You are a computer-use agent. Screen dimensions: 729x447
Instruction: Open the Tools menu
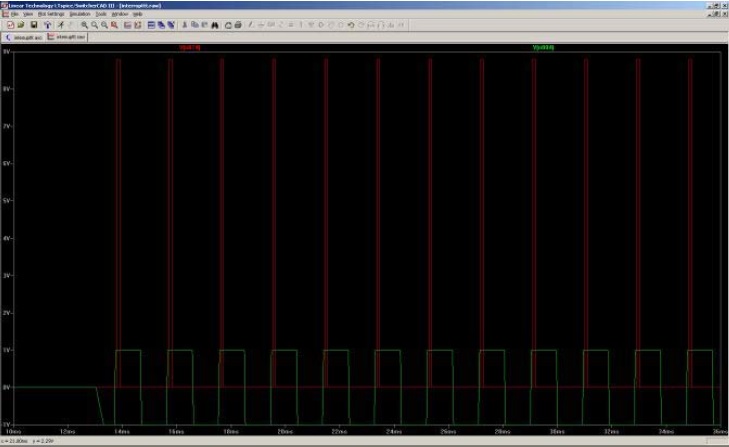point(101,14)
